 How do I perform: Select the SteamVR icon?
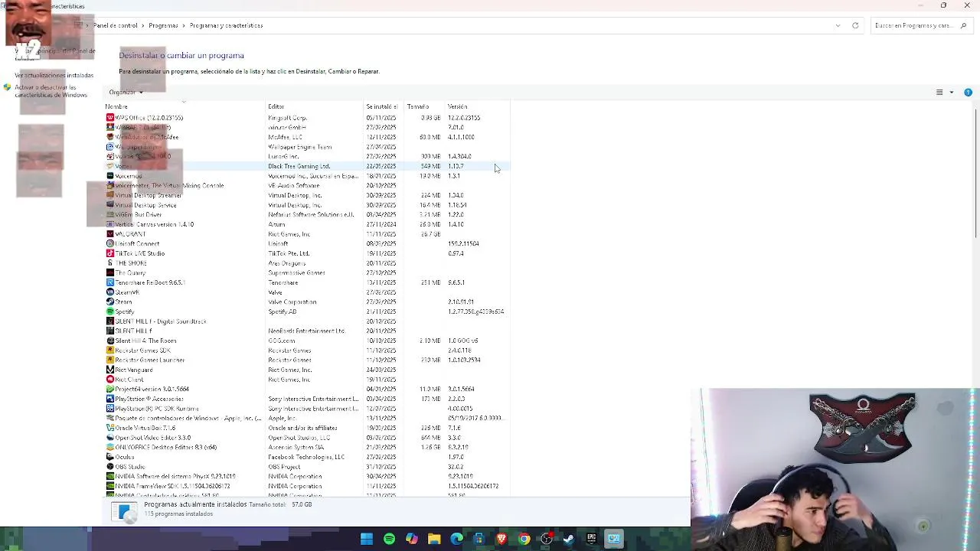(x=109, y=292)
